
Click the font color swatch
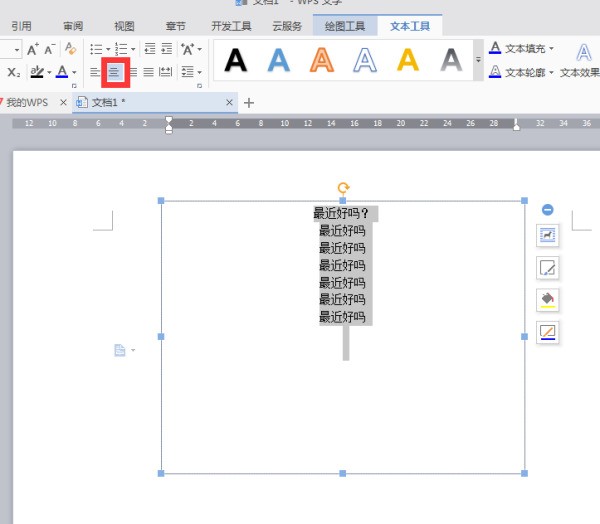(61, 72)
